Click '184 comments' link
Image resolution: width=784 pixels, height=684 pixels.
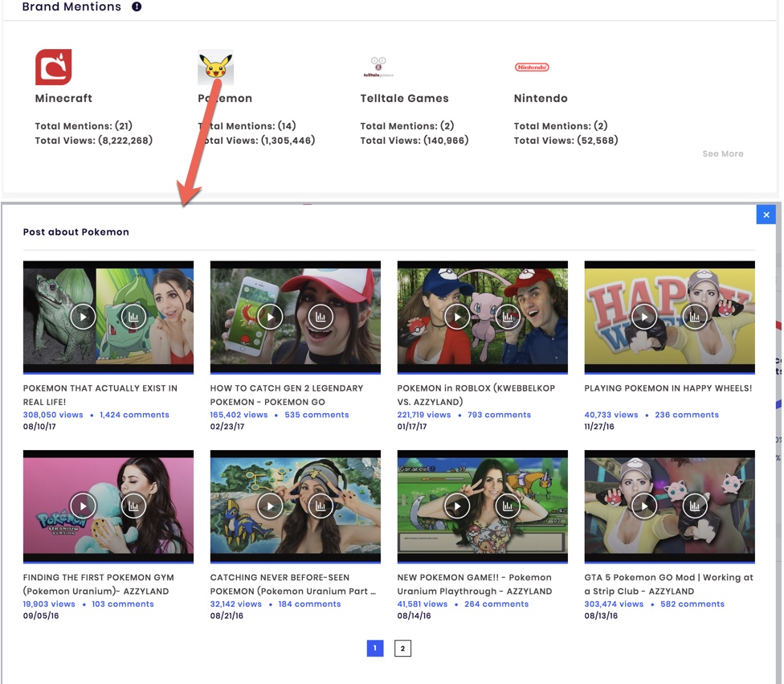click(x=309, y=604)
